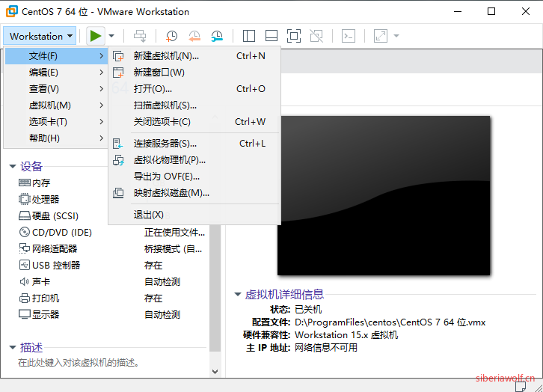The width and height of the screenshot is (543, 392).
Task: Select the 文件(F) menu entry
Action: tap(56, 56)
